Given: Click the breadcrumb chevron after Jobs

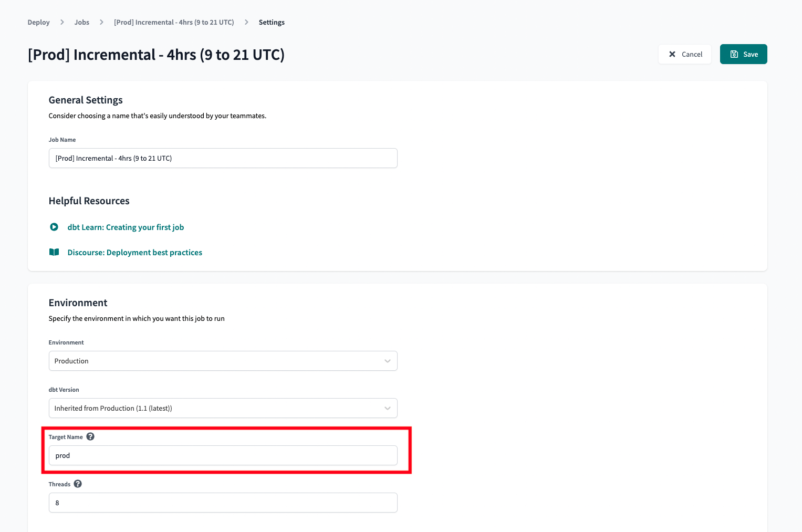Looking at the screenshot, I should (x=101, y=22).
